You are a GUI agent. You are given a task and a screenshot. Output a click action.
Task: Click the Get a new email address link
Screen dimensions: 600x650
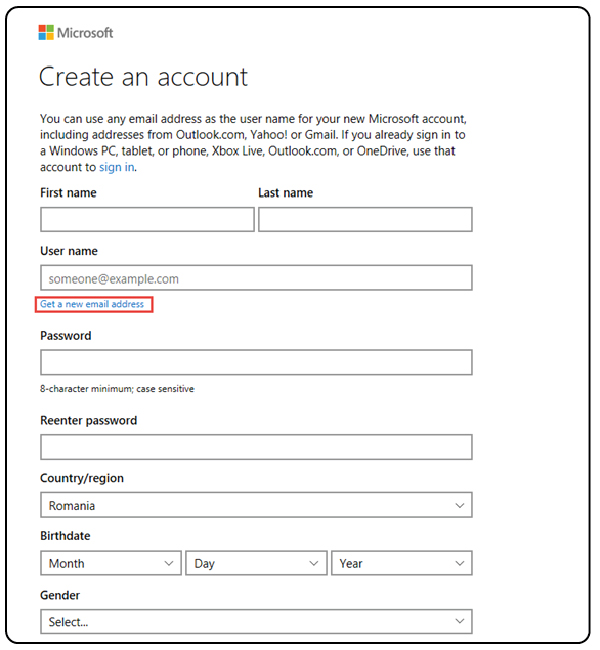coord(92,304)
